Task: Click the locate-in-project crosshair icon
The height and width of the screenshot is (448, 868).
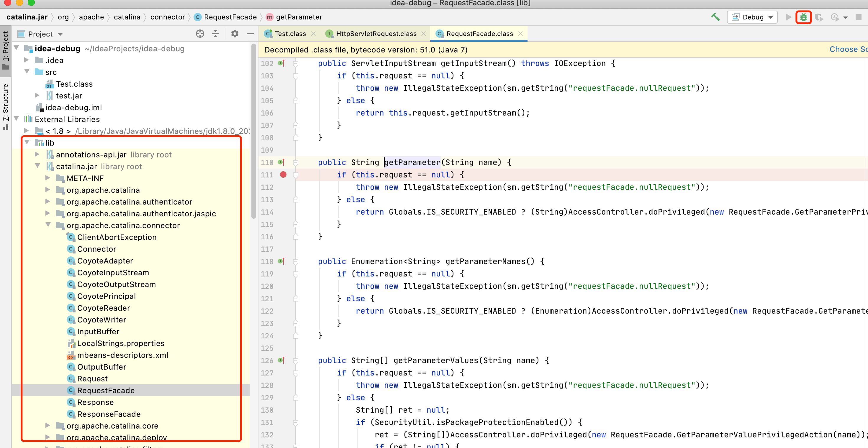Action: pyautogui.click(x=200, y=34)
